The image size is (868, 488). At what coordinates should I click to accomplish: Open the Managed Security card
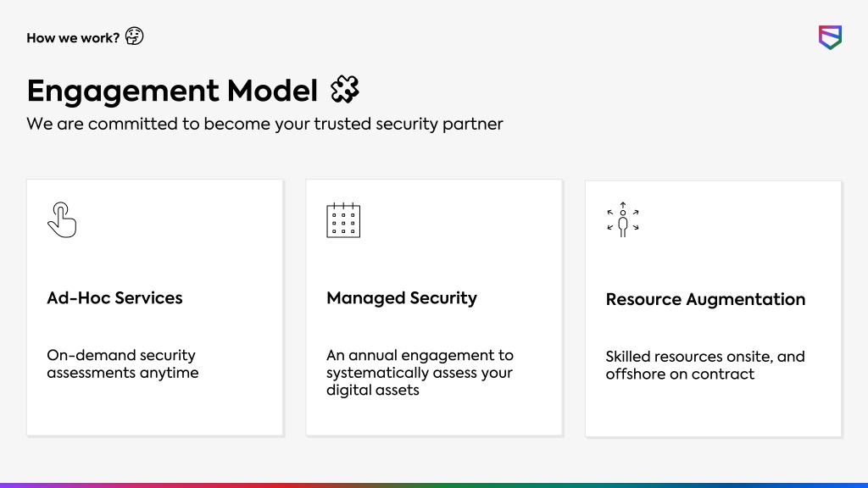pyautogui.click(x=434, y=308)
